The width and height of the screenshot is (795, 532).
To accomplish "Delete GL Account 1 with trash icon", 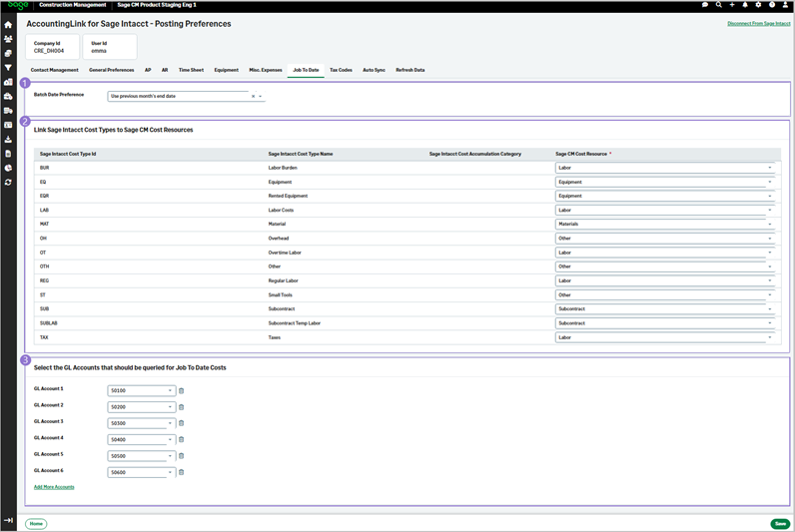I will click(x=181, y=390).
